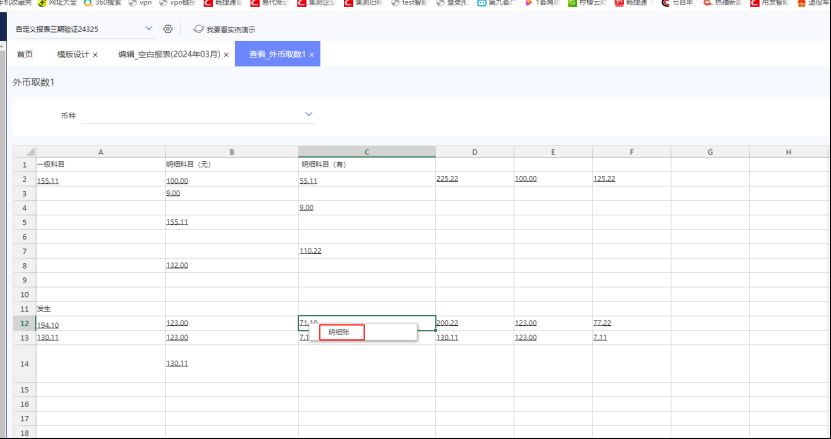Viewport: 831px width, 439px height.
Task: Switch to the 模板设计 tab
Action: click(x=71, y=54)
